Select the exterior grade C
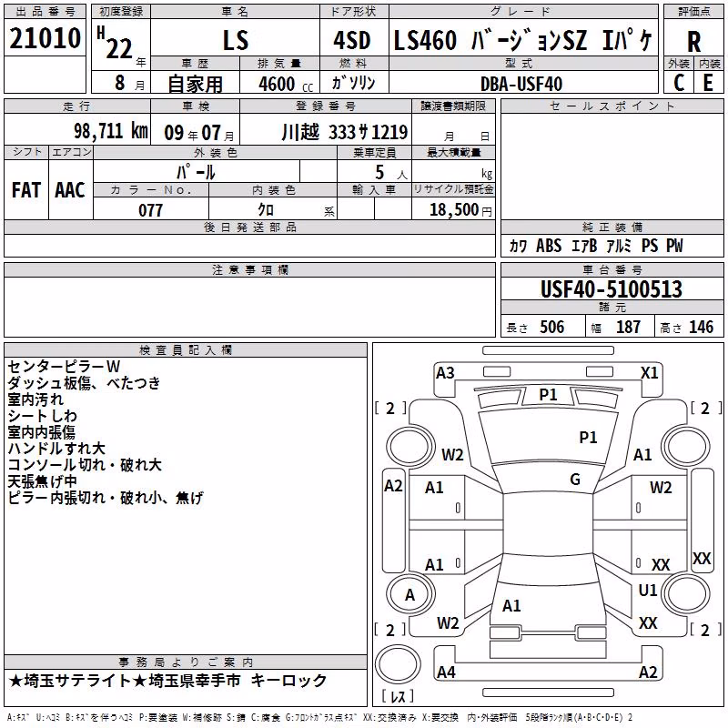This screenshot has width=728, height=728. click(679, 83)
